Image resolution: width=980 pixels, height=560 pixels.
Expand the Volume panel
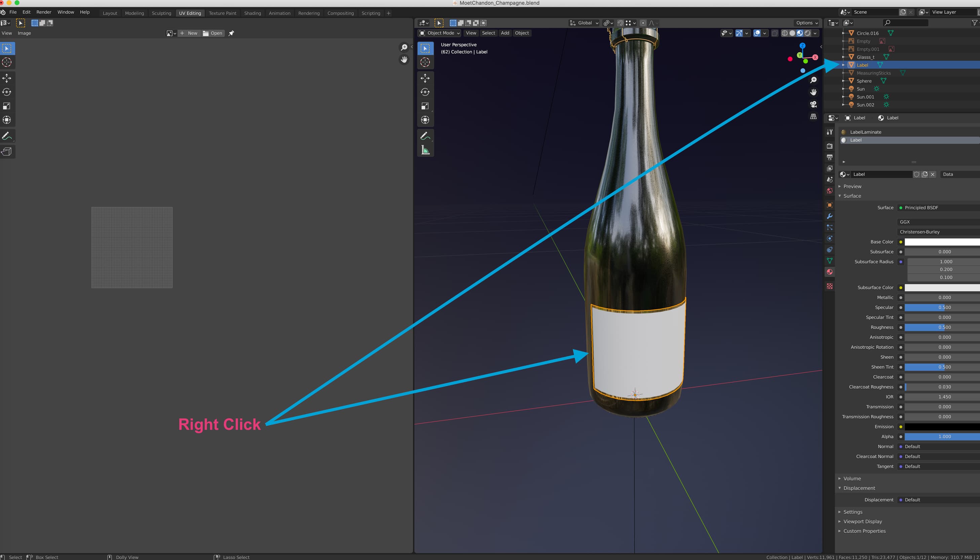coord(852,479)
